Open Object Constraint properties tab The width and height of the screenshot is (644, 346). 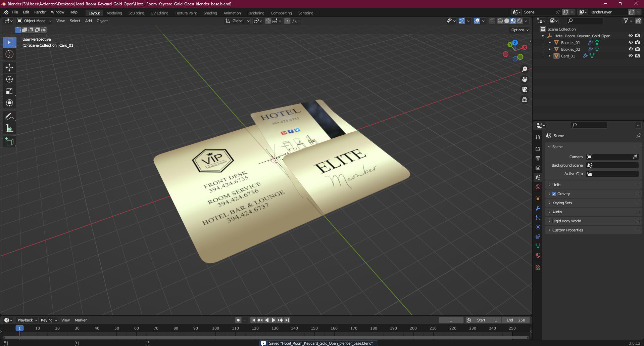tap(538, 236)
